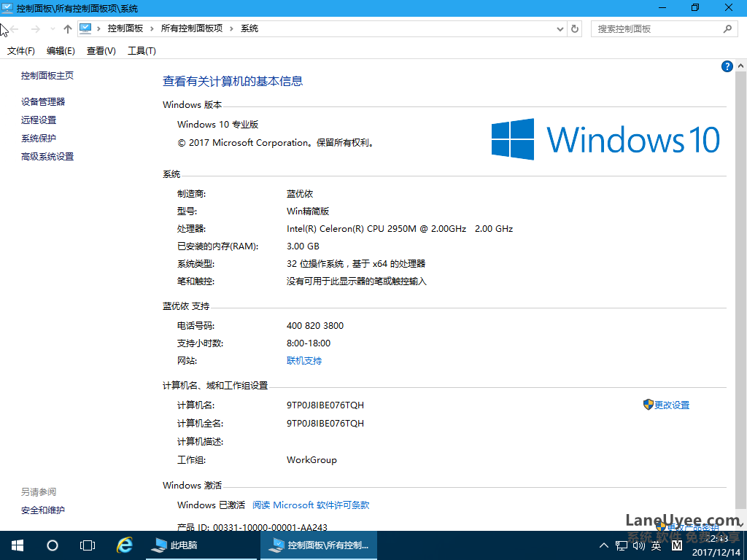Screen dimensions: 747x560
Task: Click the search magnifier icon
Action: click(x=727, y=29)
